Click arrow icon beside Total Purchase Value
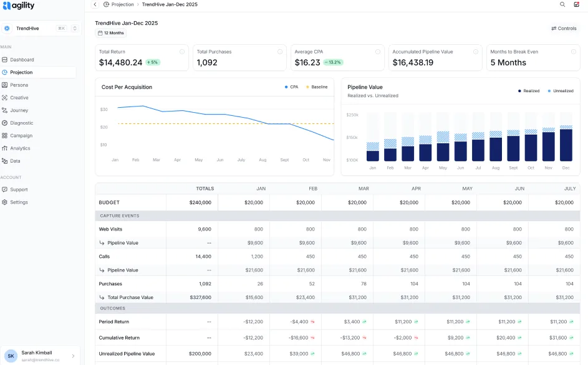 (x=102, y=298)
